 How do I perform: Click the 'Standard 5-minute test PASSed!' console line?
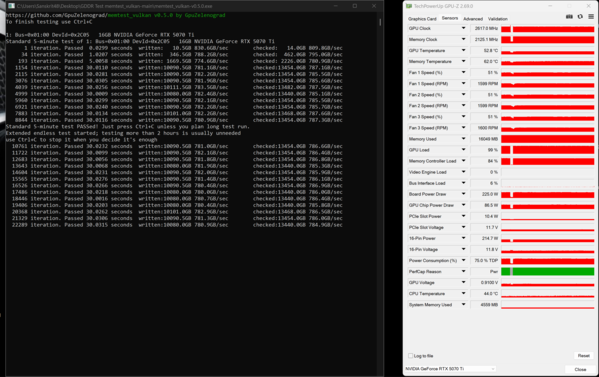tap(128, 126)
